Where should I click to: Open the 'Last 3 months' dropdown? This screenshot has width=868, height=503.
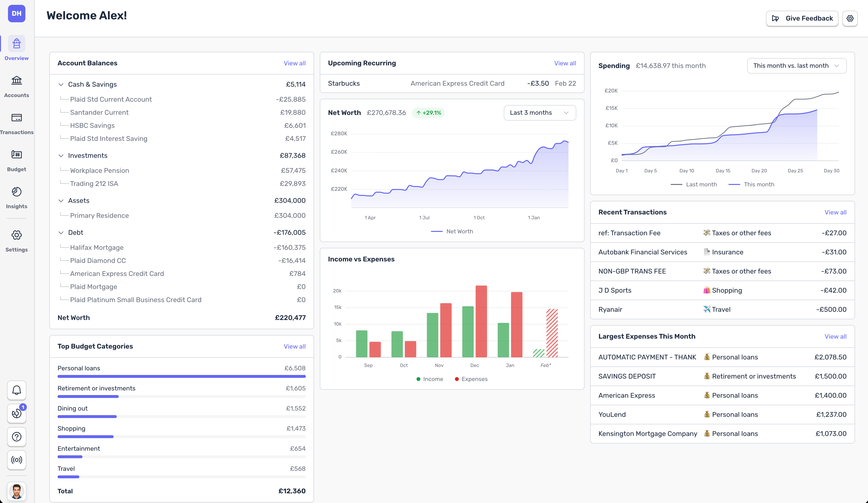(x=539, y=112)
